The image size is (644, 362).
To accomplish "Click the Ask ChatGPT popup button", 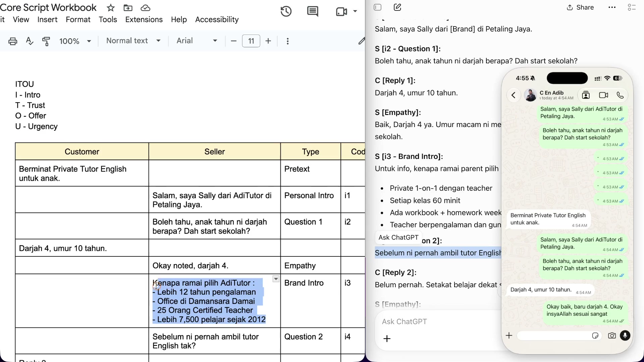I will tap(398, 237).
